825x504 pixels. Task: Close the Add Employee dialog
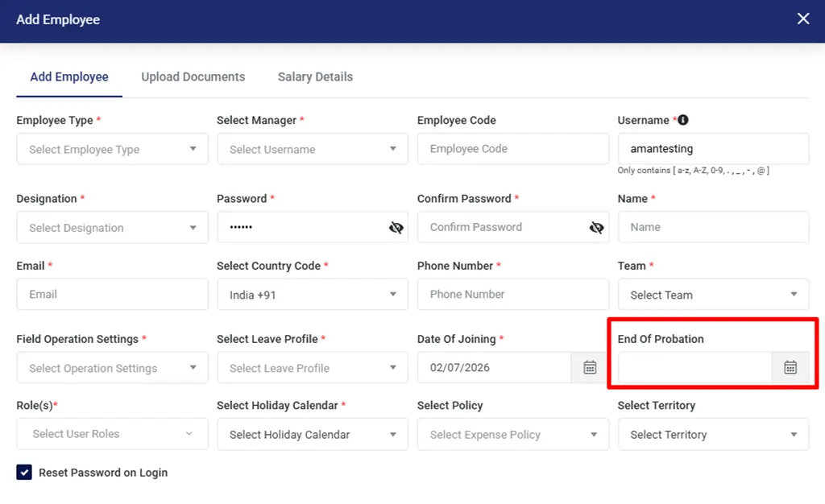click(x=803, y=19)
